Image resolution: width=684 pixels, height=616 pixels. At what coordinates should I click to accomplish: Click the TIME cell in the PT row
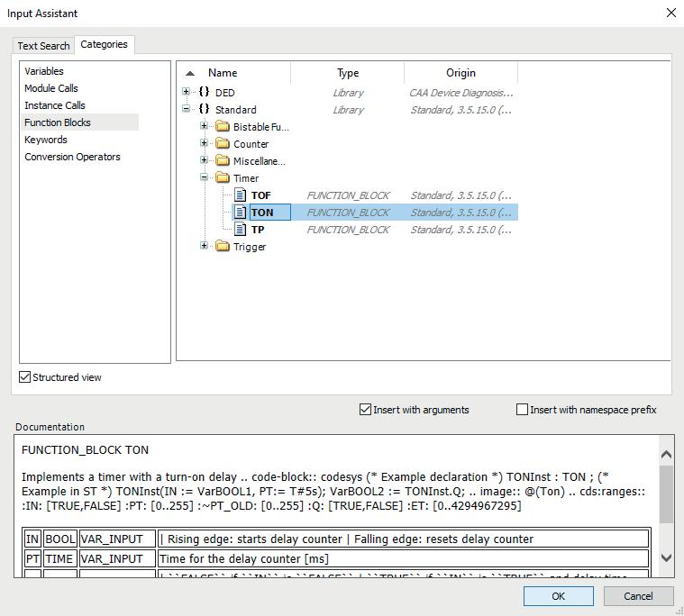60,558
